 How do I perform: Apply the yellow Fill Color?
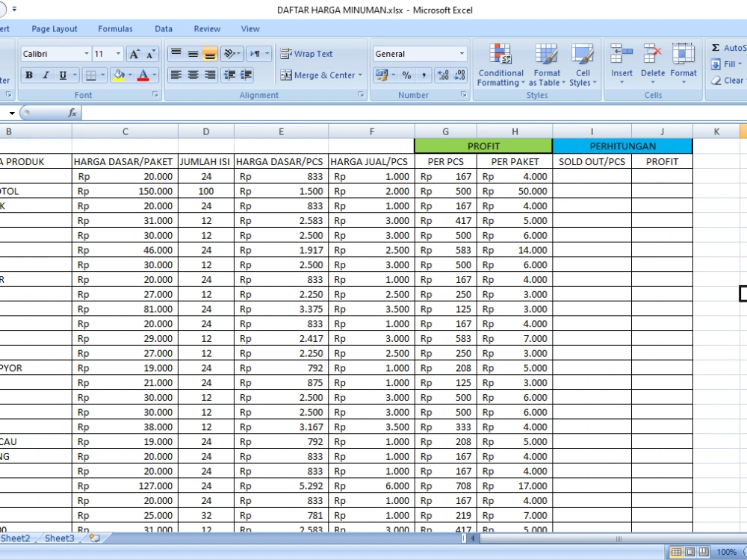click(x=119, y=75)
